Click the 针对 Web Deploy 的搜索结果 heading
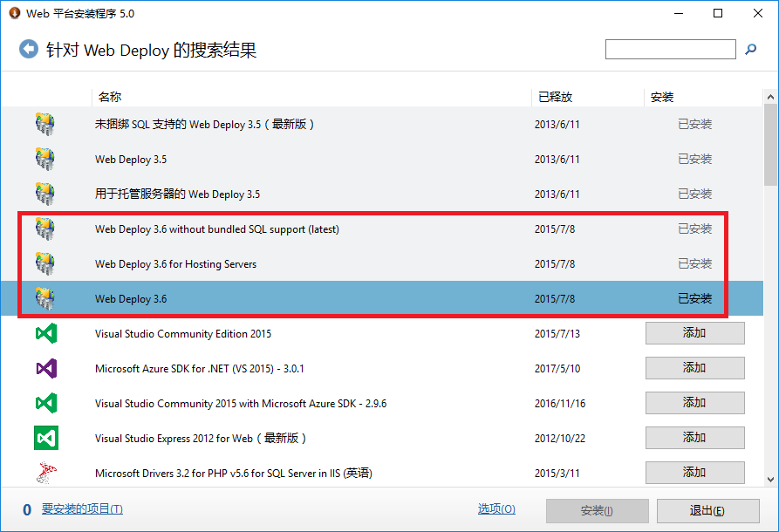 coord(152,50)
